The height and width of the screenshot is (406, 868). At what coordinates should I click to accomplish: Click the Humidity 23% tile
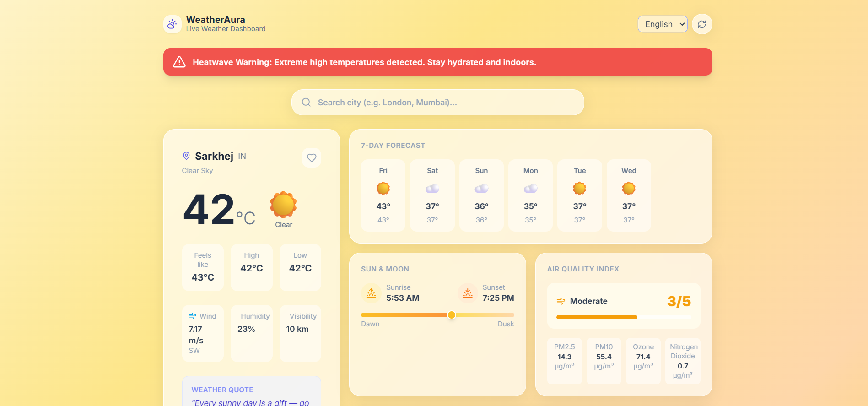click(252, 333)
